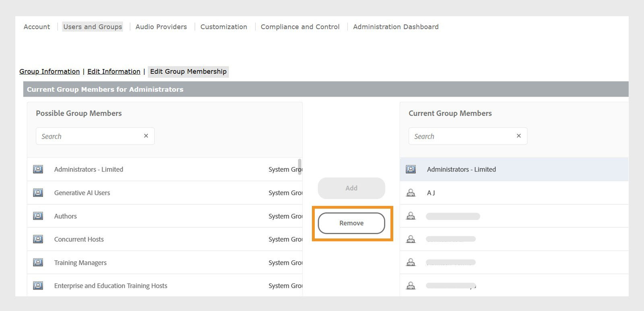Select Generative AI Users in the possible members list

82,193
